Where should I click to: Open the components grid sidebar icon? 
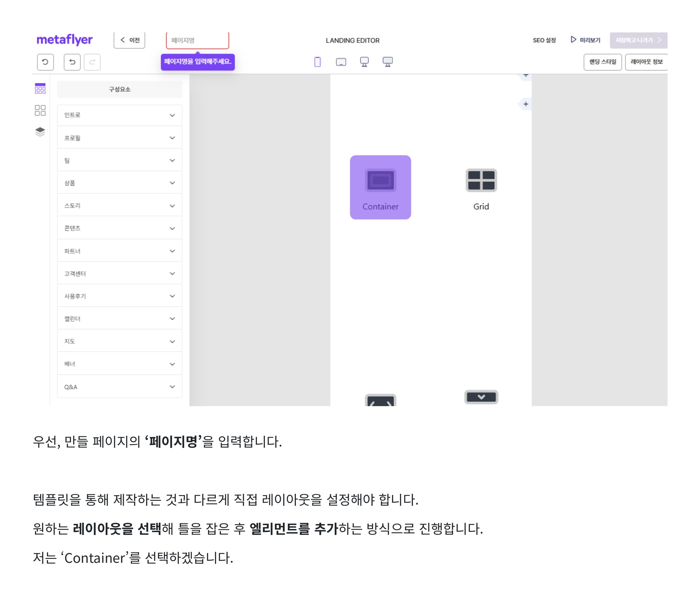[x=40, y=88]
